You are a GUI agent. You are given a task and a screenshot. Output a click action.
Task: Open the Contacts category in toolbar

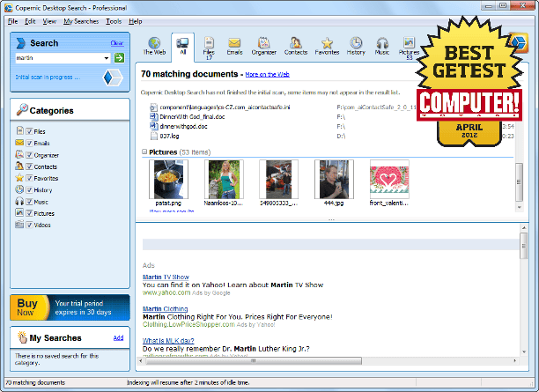296,47
